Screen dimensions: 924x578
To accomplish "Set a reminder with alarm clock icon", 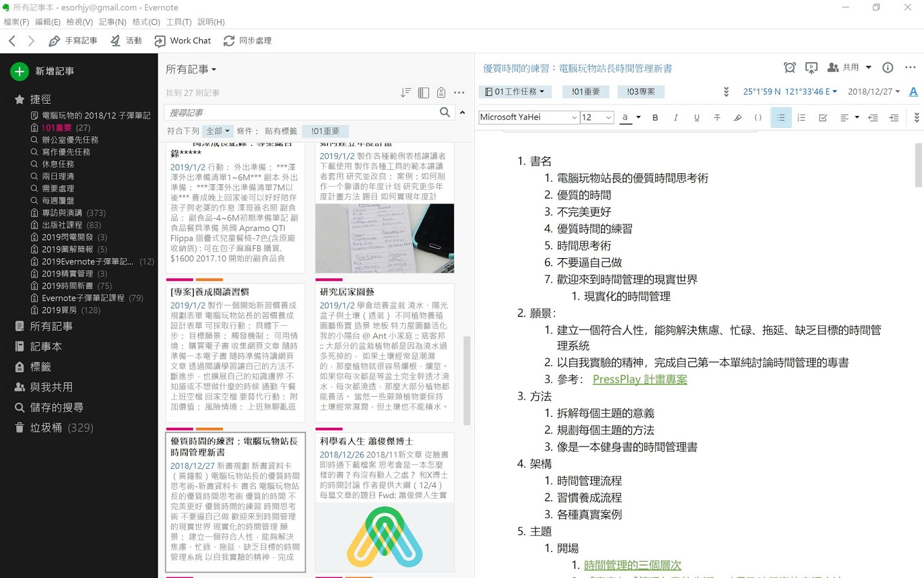I will [789, 68].
